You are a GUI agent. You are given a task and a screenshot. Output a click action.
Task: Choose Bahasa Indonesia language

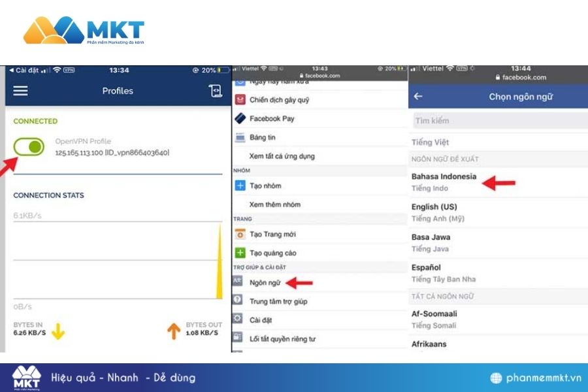(498, 182)
